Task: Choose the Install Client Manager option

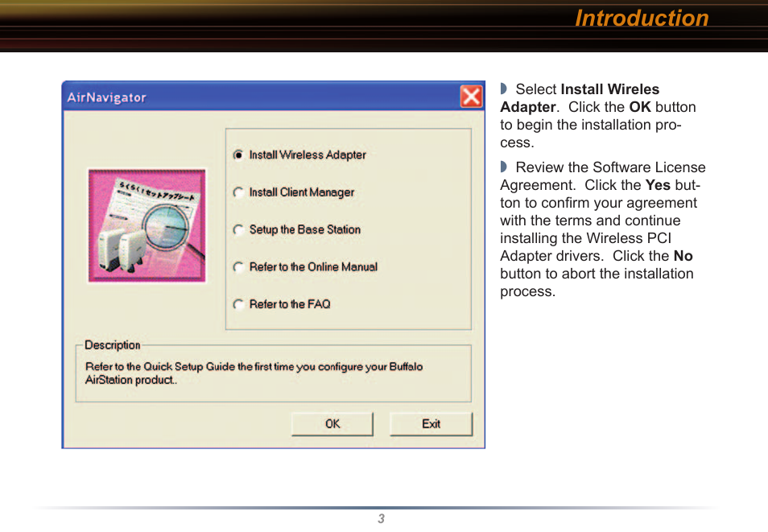Action: (x=238, y=192)
